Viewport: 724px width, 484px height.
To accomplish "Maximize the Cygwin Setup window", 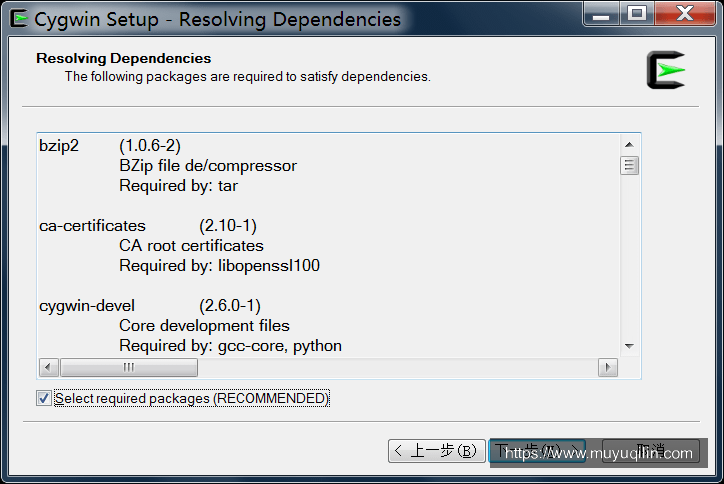I will (x=637, y=13).
